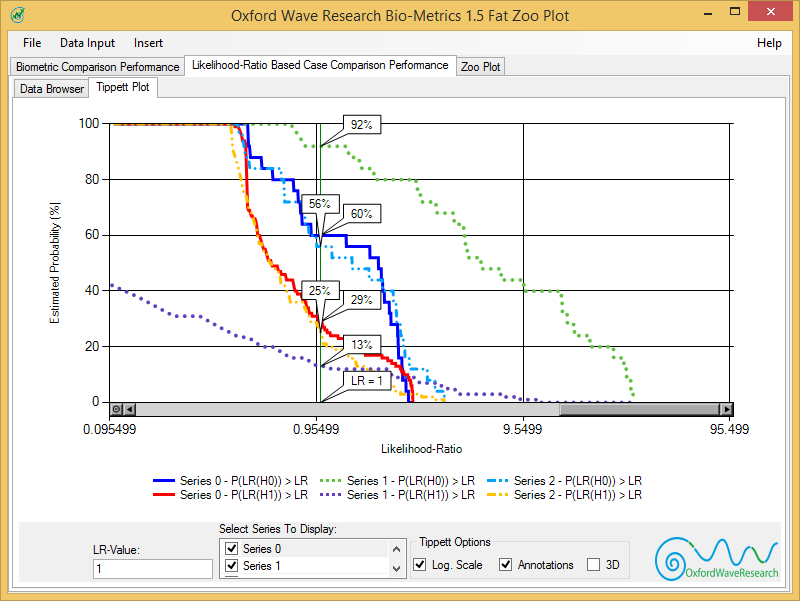Uncheck Series 0 in series list

point(232,548)
